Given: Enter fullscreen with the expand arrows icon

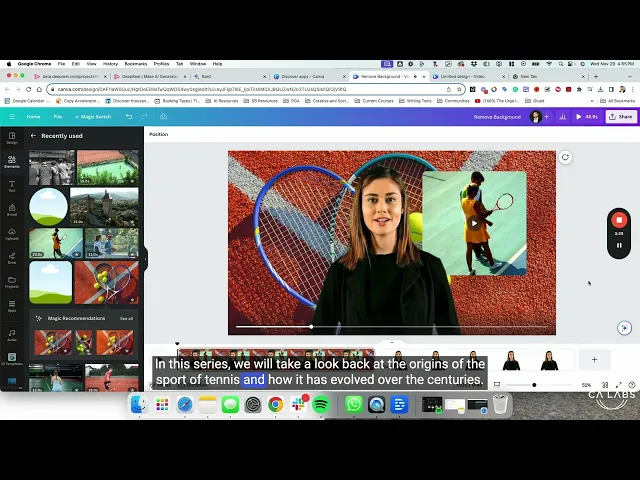Looking at the screenshot, I should point(619,385).
